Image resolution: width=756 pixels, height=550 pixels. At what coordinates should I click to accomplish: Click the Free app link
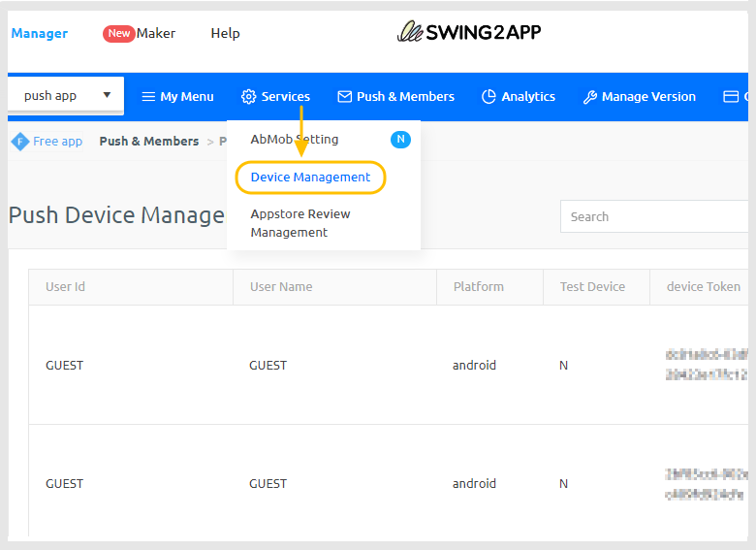click(x=57, y=142)
